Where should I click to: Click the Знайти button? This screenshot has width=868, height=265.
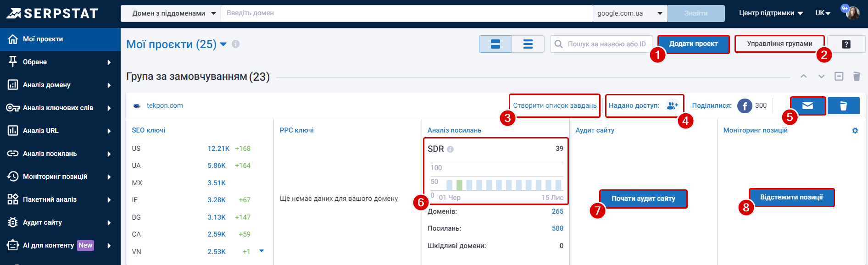tap(696, 13)
